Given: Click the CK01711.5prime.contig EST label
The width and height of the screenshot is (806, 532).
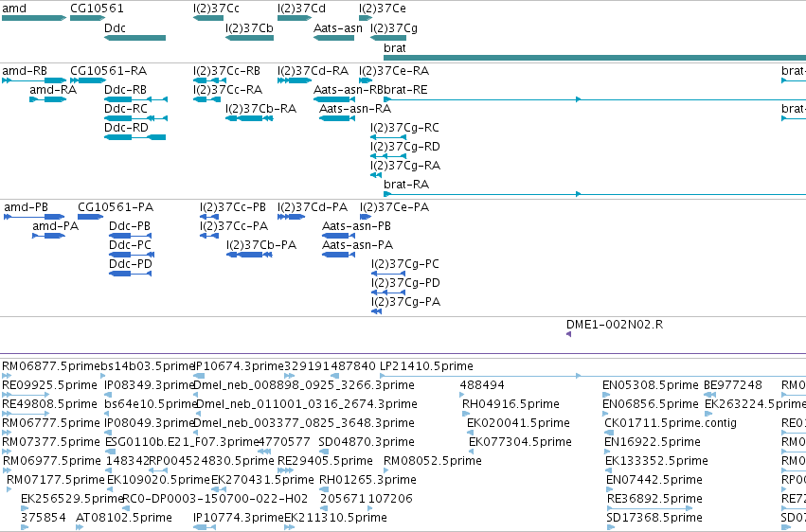Looking at the screenshot, I should (671, 424).
